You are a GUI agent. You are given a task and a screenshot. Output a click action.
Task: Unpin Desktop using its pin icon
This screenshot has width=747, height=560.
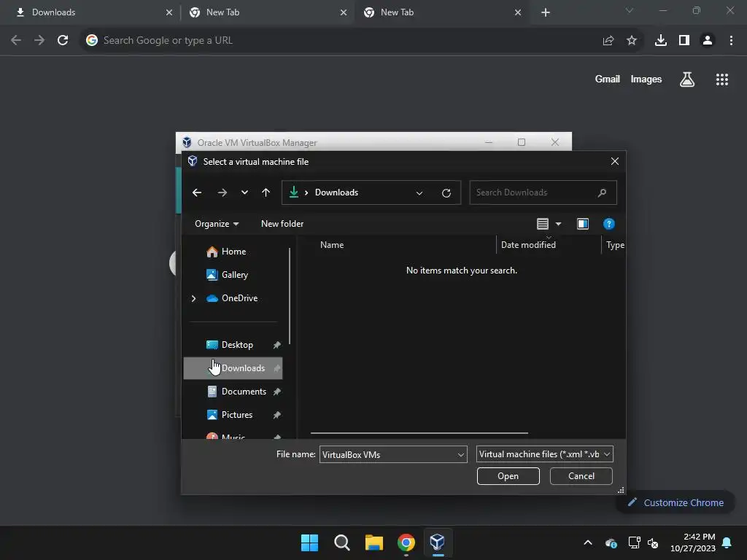276,345
